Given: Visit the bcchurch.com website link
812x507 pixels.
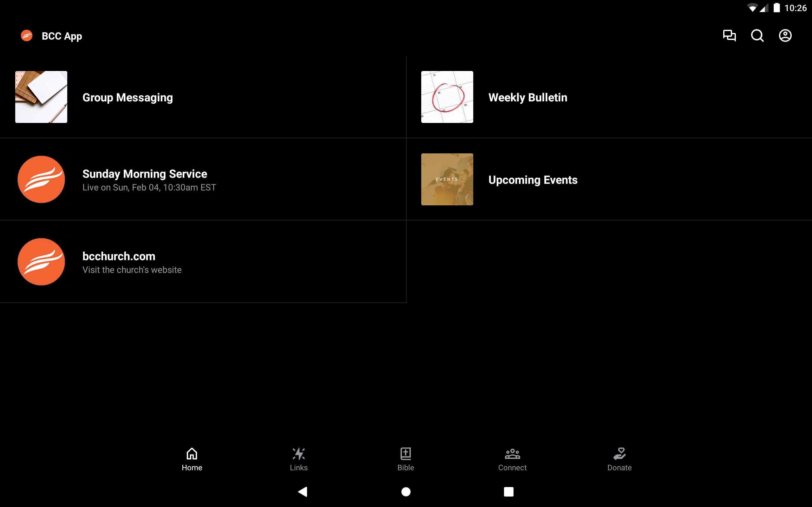Looking at the screenshot, I should [x=119, y=262].
